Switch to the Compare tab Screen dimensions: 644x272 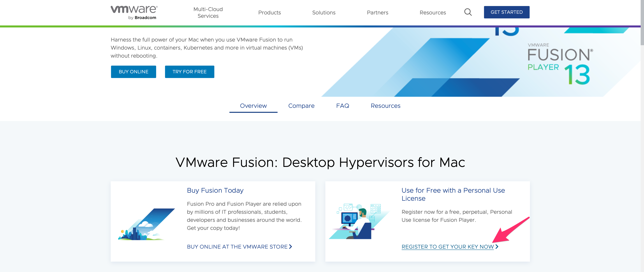pos(301,106)
